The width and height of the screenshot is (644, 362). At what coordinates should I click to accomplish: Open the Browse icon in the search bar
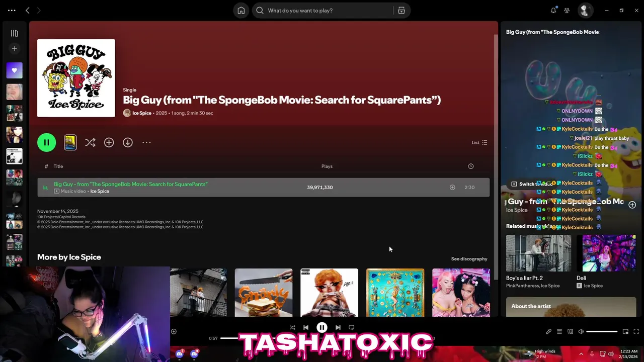pos(401,10)
